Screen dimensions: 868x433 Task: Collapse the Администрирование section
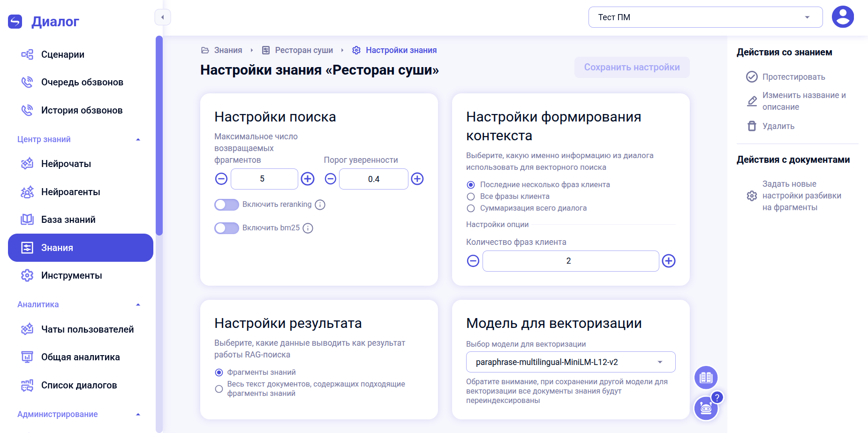tap(138, 414)
